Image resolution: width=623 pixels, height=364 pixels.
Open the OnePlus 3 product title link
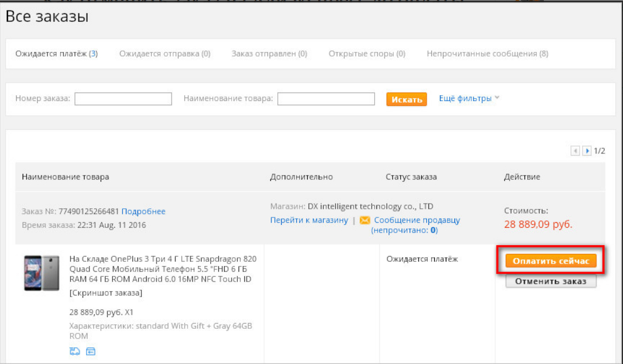coord(163,269)
